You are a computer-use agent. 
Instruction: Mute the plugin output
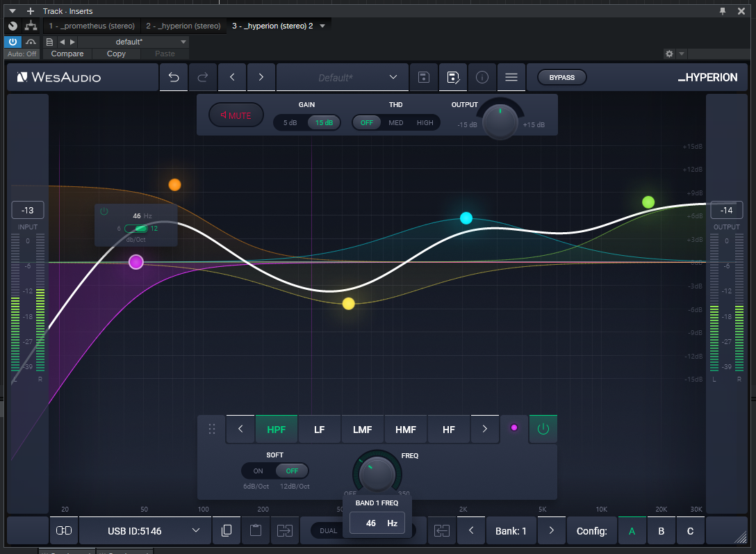point(236,115)
